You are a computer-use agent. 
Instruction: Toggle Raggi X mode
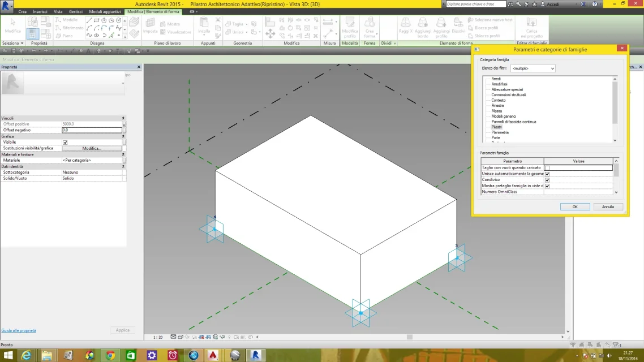point(405,25)
